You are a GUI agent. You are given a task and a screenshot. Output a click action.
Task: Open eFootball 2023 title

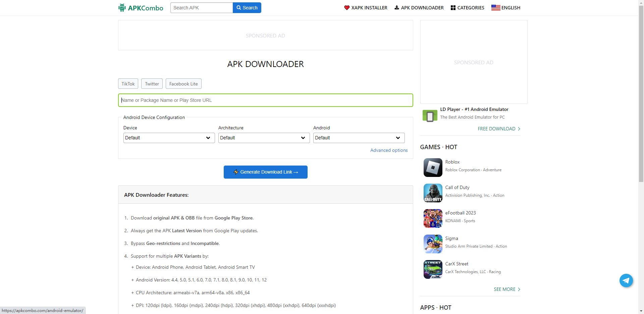pos(461,213)
